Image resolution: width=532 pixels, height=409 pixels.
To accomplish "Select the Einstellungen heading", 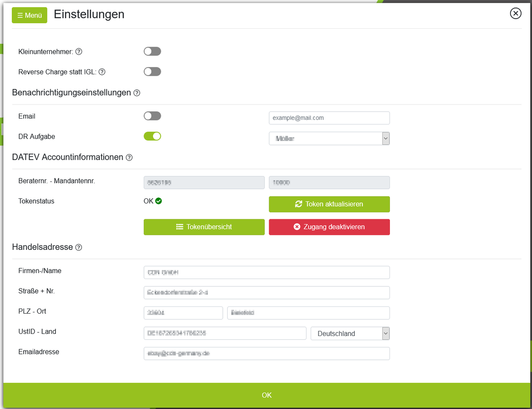I will [x=89, y=15].
